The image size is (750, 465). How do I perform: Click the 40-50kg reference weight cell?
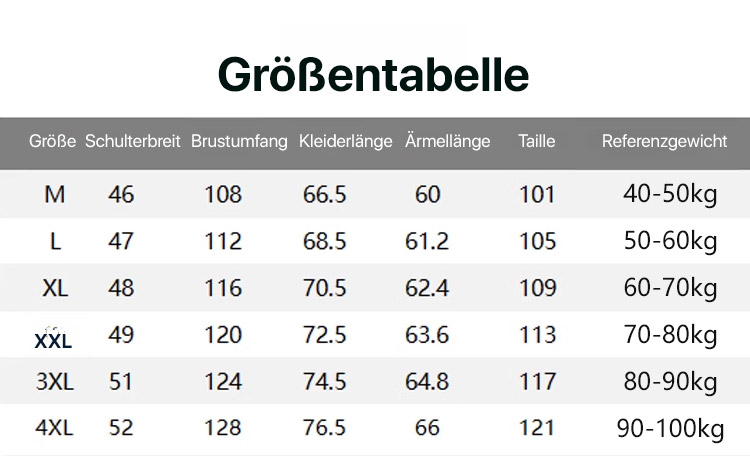coord(670,194)
